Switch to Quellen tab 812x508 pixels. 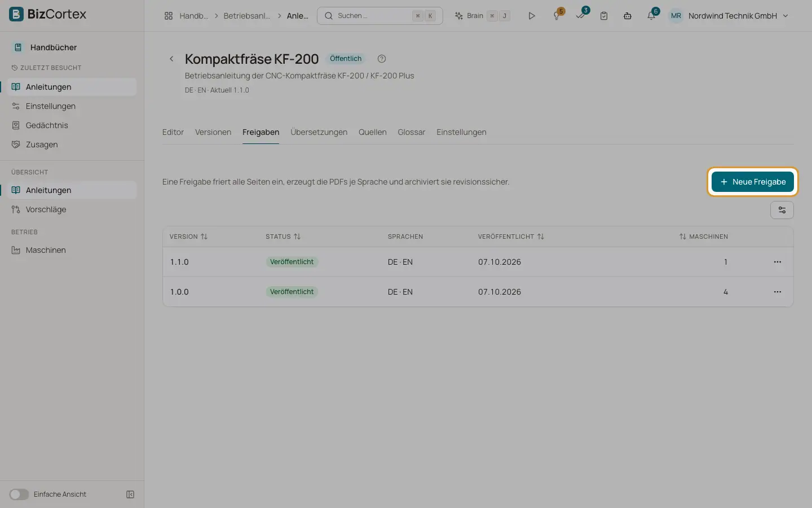(373, 132)
